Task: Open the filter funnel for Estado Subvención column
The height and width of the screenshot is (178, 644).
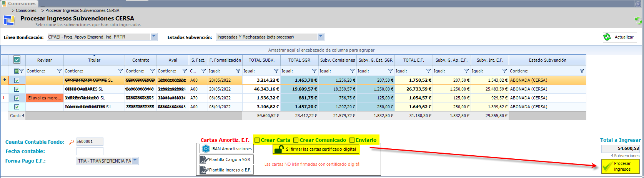Action: pos(582,71)
